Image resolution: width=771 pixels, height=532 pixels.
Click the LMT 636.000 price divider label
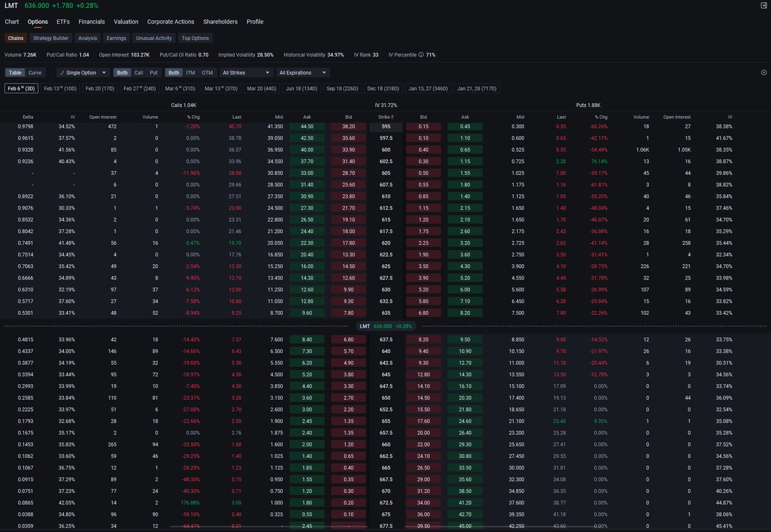pos(385,326)
